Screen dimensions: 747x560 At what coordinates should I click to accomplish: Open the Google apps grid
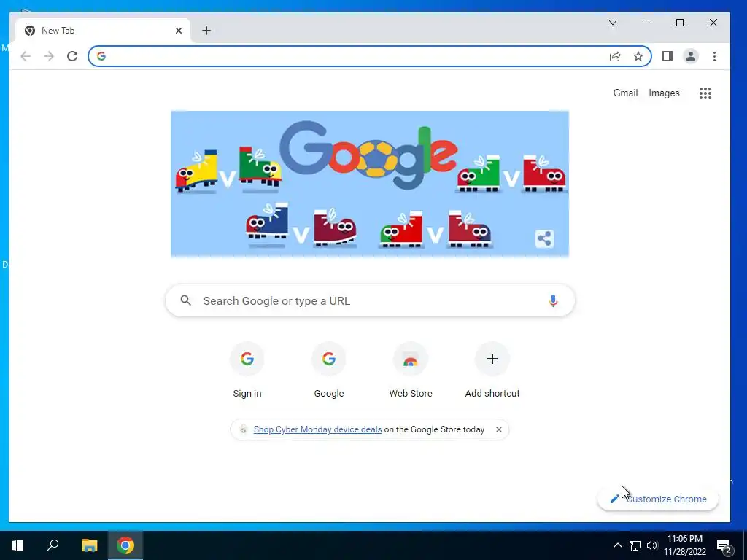[x=705, y=93]
